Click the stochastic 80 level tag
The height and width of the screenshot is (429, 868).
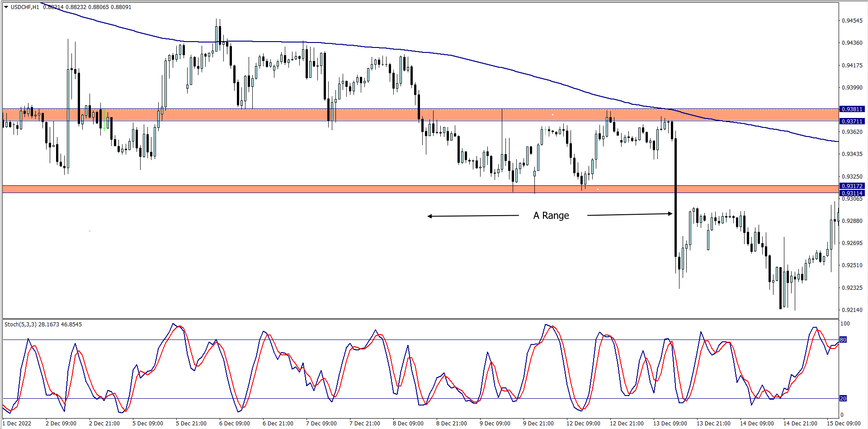pyautogui.click(x=843, y=339)
